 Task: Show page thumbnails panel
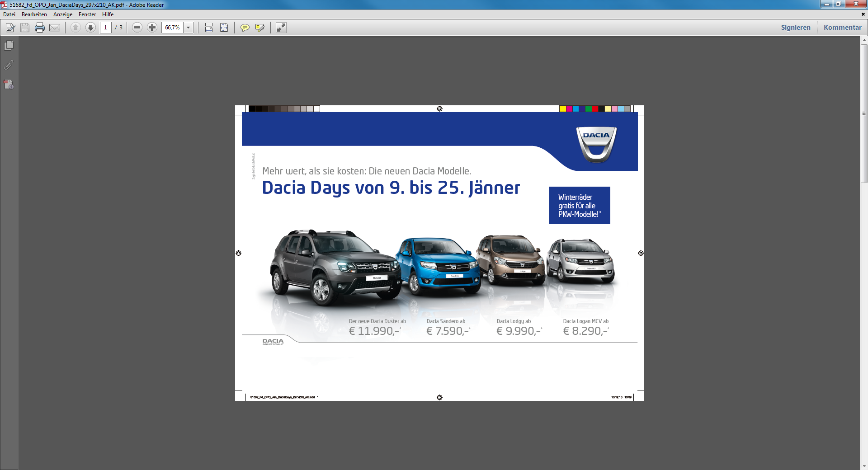coord(9,46)
